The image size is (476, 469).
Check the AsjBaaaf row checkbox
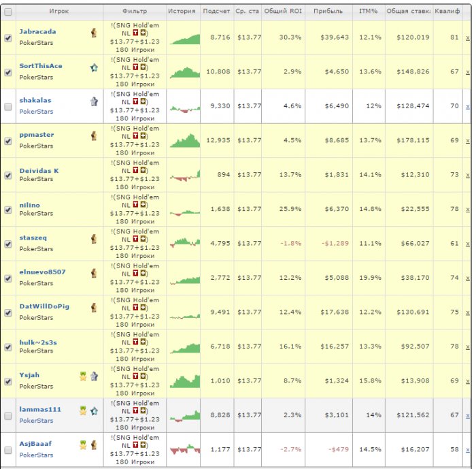tap(8, 450)
